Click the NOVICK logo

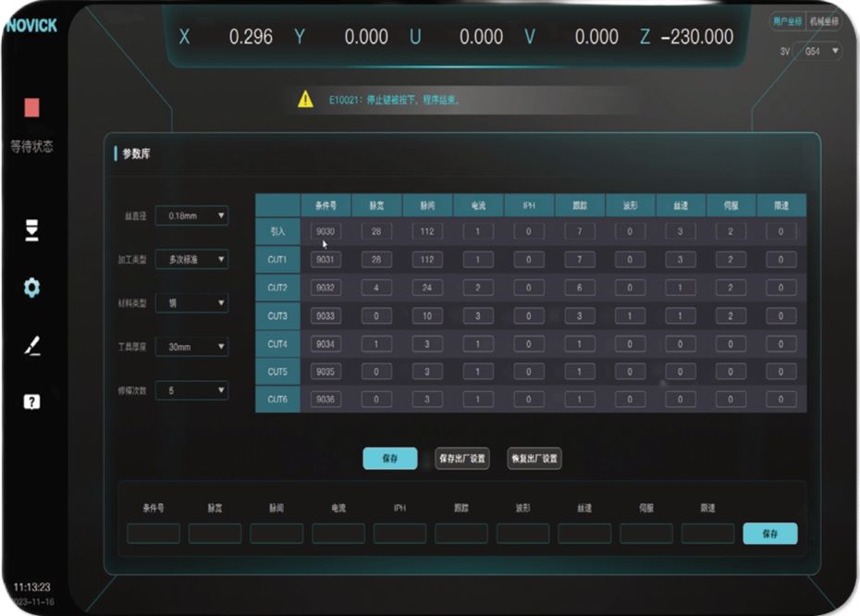point(31,26)
